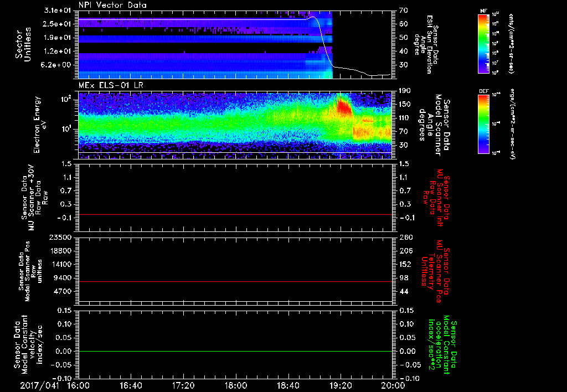Click the 16:00 time tick label
The height and width of the screenshot is (392, 567).
pyautogui.click(x=78, y=385)
